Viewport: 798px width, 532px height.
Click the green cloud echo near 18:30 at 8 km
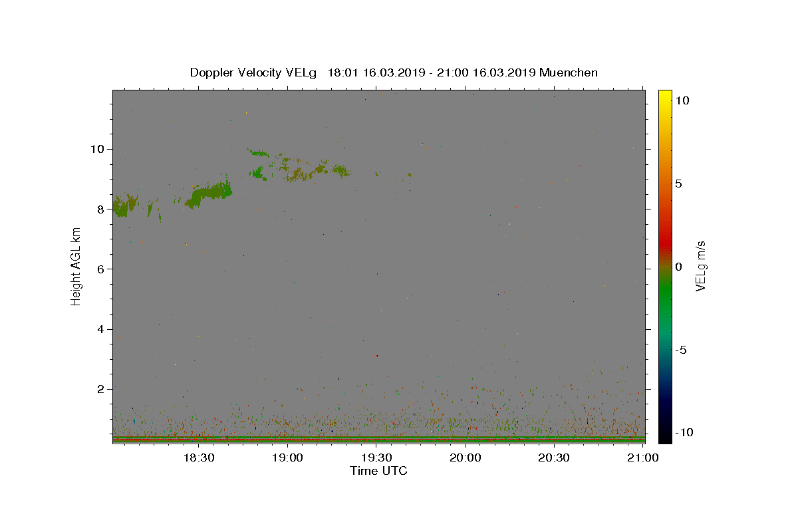[209, 194]
